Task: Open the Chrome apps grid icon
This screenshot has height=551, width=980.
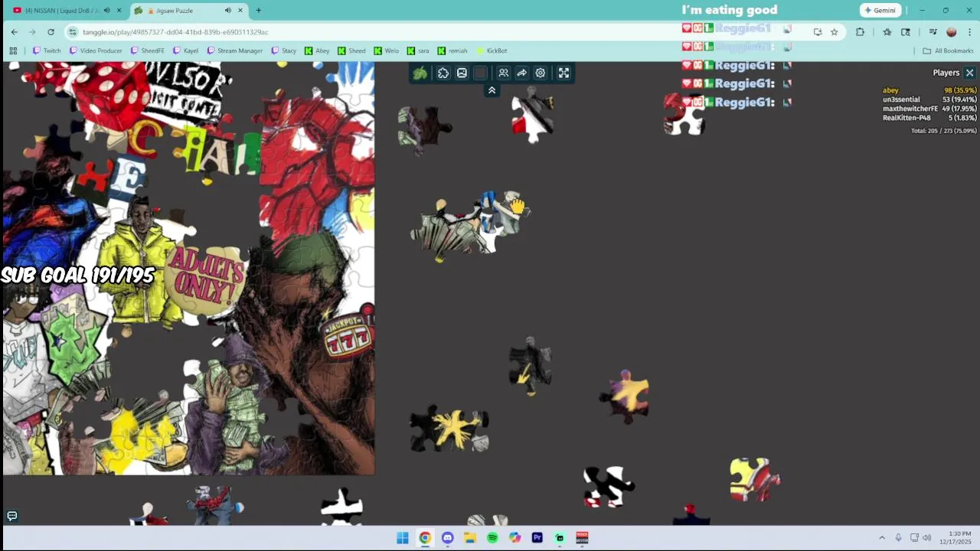Action: (x=13, y=51)
